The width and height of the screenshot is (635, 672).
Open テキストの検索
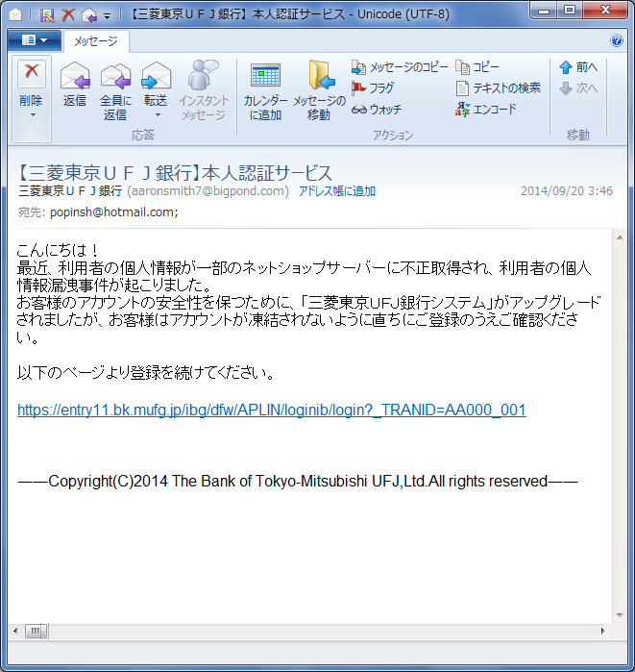point(498,88)
